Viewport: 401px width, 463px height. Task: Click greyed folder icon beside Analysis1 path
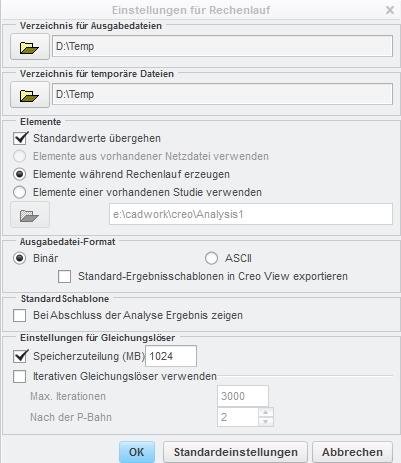(30, 215)
